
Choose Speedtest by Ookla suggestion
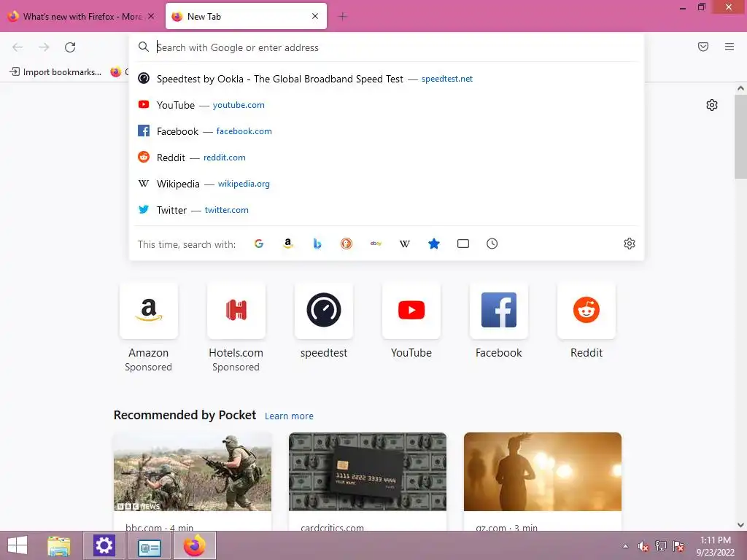(x=387, y=79)
